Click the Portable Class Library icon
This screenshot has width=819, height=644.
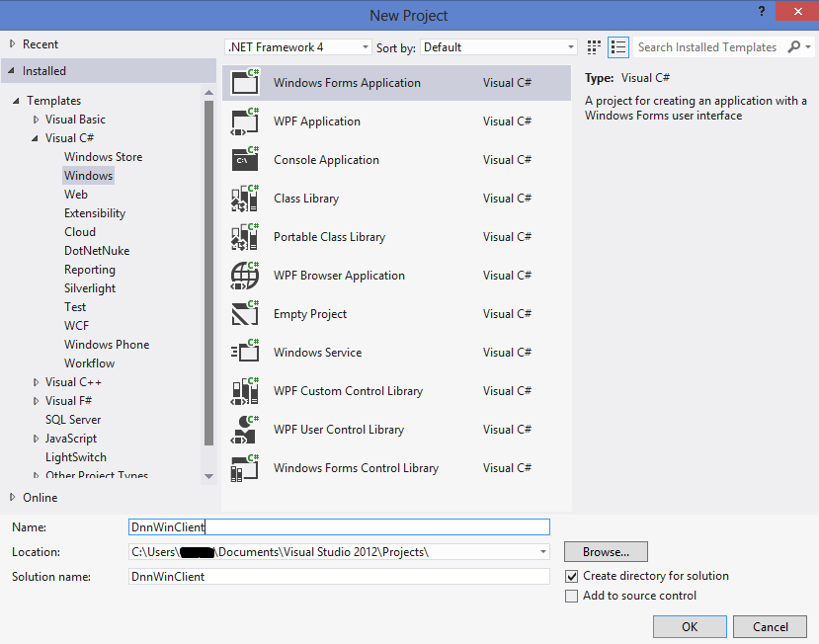coord(245,237)
